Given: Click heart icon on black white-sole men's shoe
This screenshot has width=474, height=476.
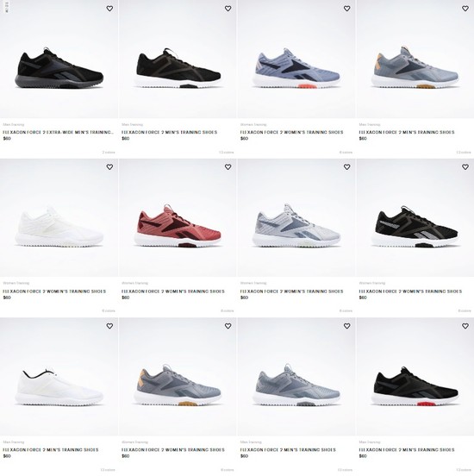Looking at the screenshot, I should coord(228,9).
